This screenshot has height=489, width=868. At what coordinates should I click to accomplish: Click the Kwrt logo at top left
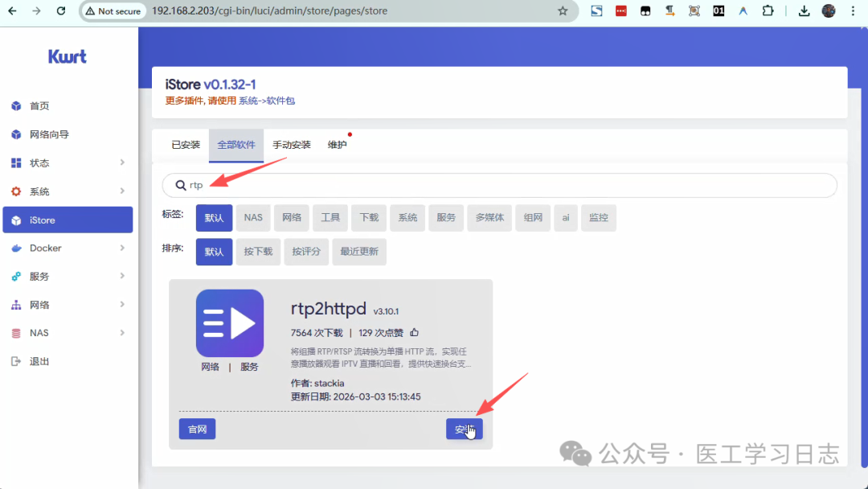67,56
